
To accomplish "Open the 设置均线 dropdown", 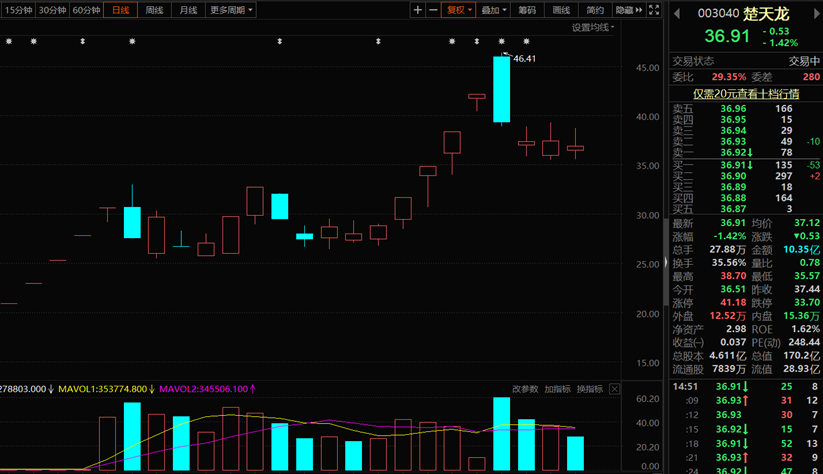I will click(x=593, y=27).
